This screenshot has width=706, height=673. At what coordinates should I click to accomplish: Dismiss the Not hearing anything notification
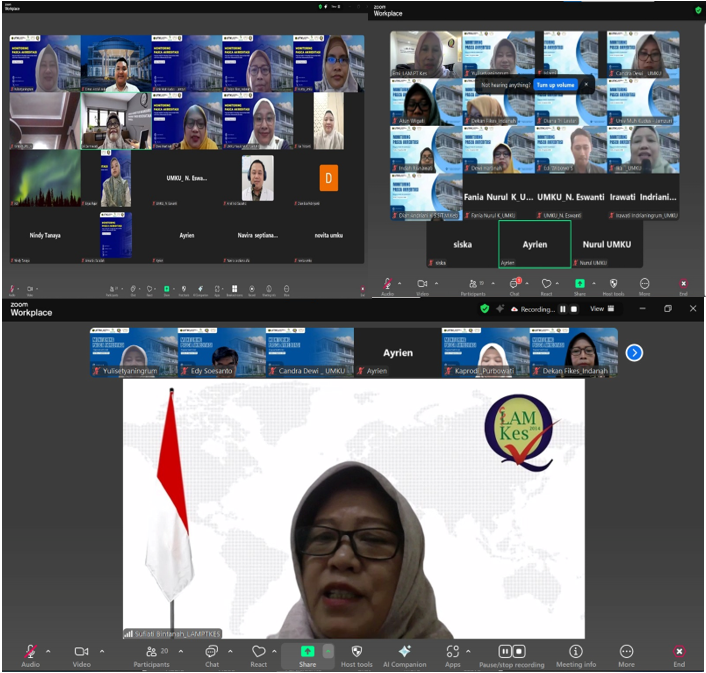tap(586, 85)
